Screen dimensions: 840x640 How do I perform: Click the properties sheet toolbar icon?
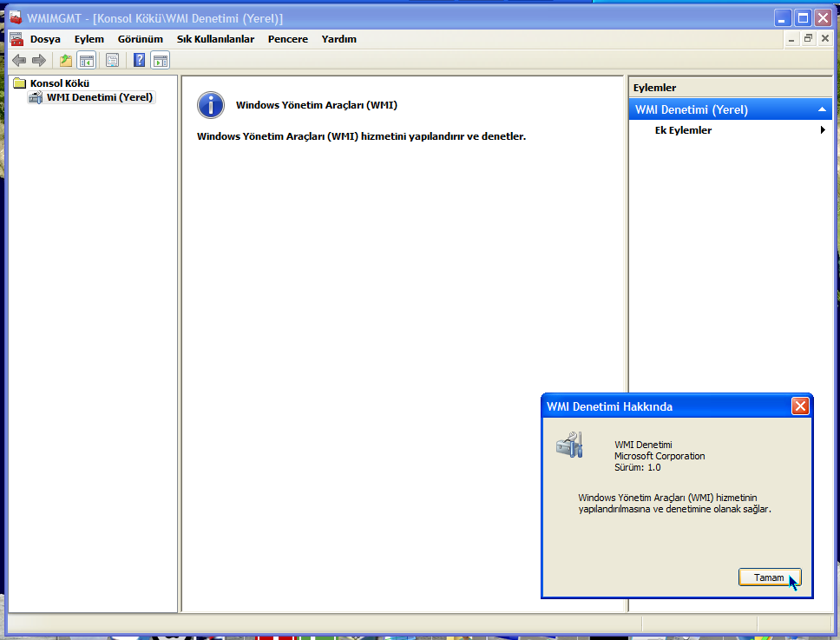click(x=112, y=61)
